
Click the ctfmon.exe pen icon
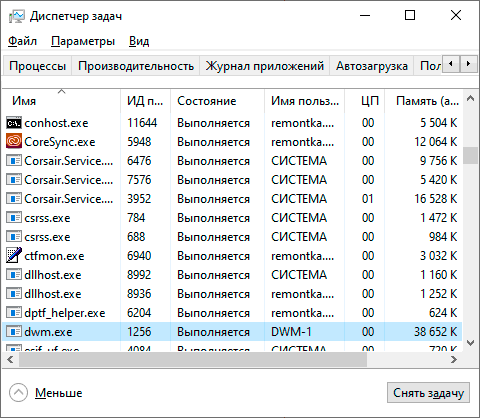(14, 255)
